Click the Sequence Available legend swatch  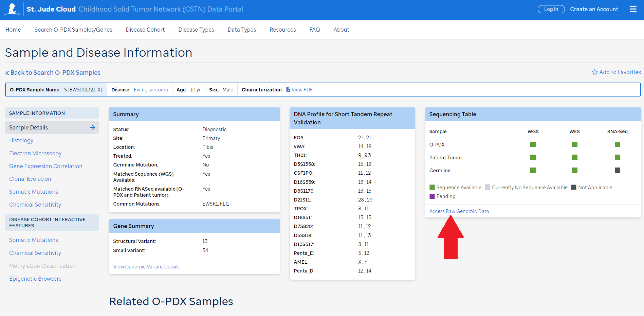[x=432, y=187]
